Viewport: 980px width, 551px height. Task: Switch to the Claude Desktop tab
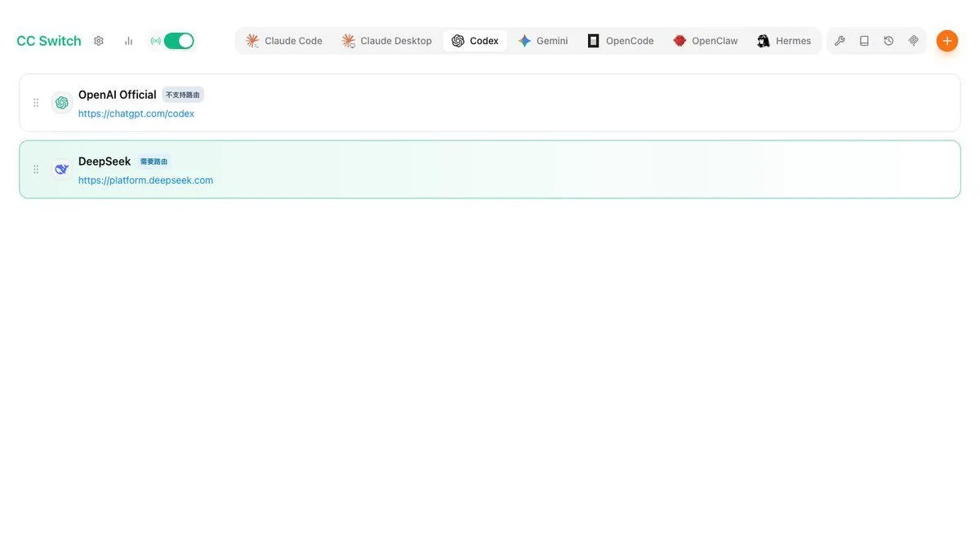pyautogui.click(x=386, y=41)
